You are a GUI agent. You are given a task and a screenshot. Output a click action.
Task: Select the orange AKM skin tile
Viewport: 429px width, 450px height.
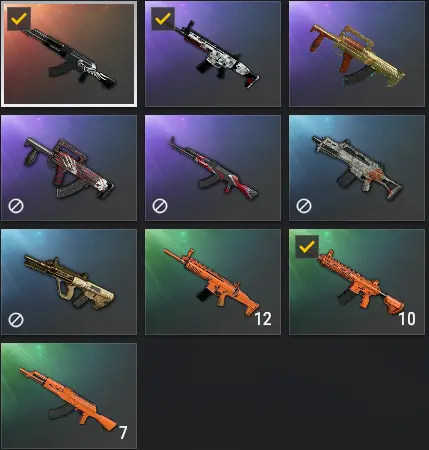[x=69, y=396]
